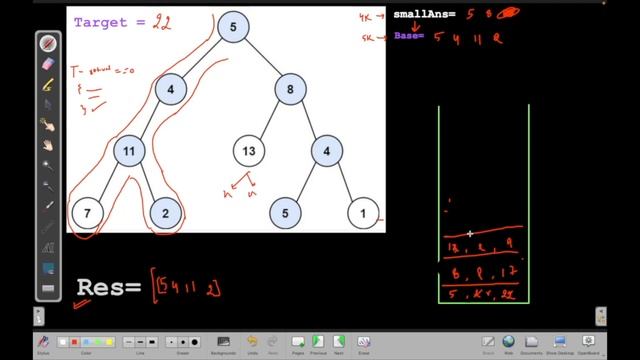The width and height of the screenshot is (640, 360).
Task: Expand the left page navigation panel tab
Action: pos(39,316)
